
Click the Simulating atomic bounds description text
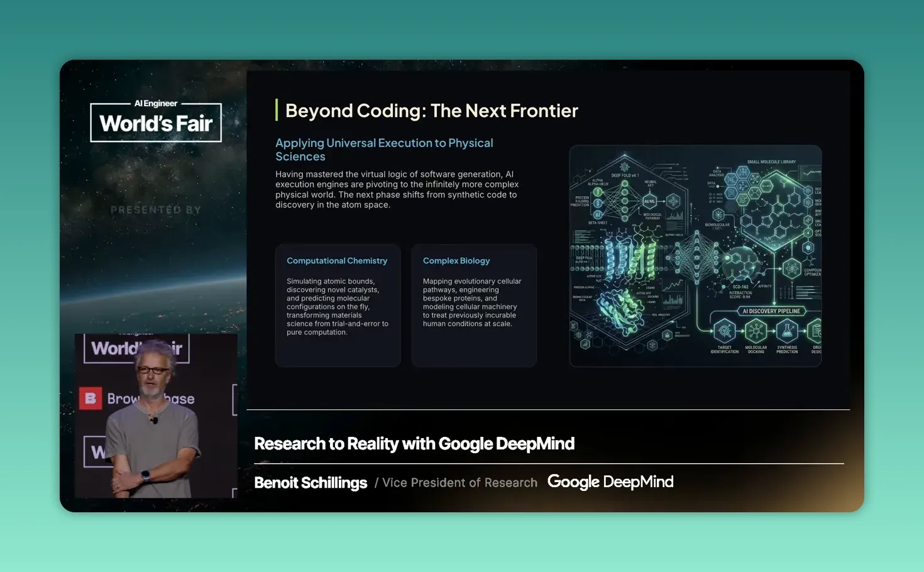click(338, 307)
